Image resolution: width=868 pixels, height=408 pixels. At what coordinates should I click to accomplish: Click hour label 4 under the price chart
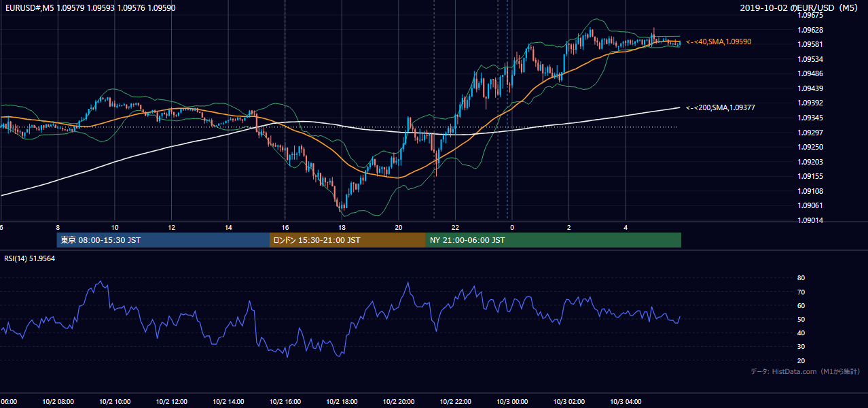[x=626, y=228]
